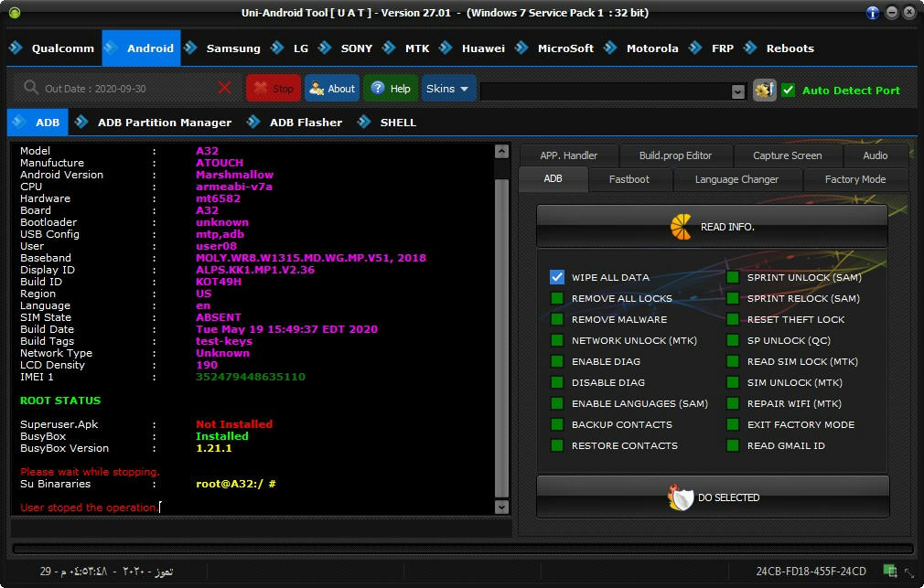Click the Help question mark icon
This screenshot has width=924, height=588.
coord(378,89)
